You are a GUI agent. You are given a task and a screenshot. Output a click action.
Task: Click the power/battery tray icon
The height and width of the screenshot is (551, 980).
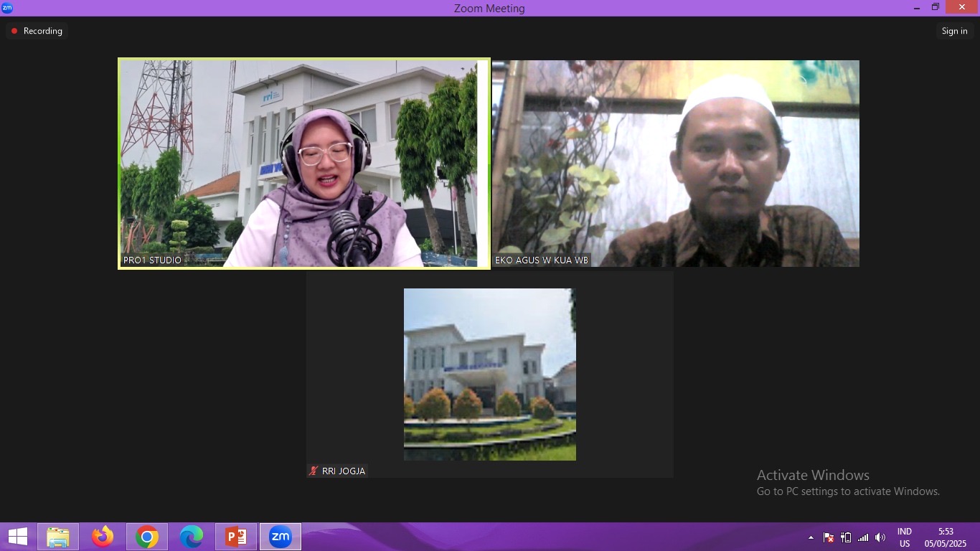(846, 537)
